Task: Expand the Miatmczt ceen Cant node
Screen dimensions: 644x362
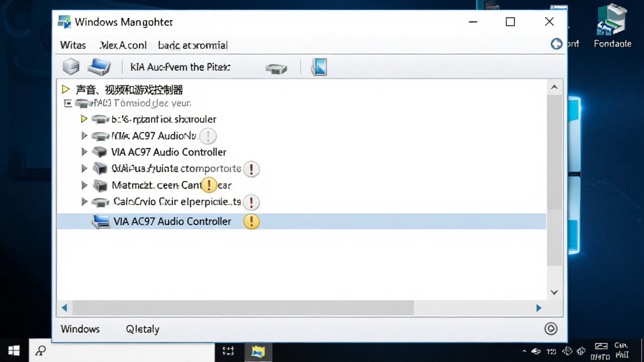Action: pyautogui.click(x=84, y=185)
